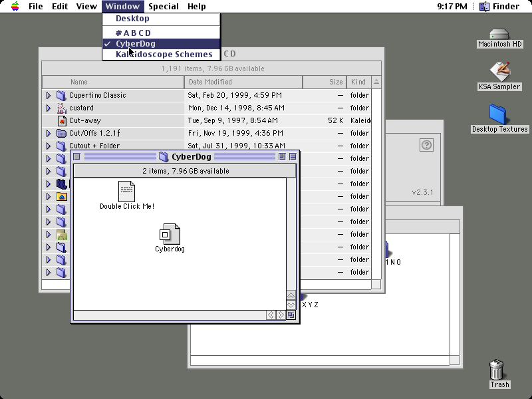This screenshot has width=532, height=399.
Task: Select the yellow picture folder icon in the list
Action: [x=62, y=196]
